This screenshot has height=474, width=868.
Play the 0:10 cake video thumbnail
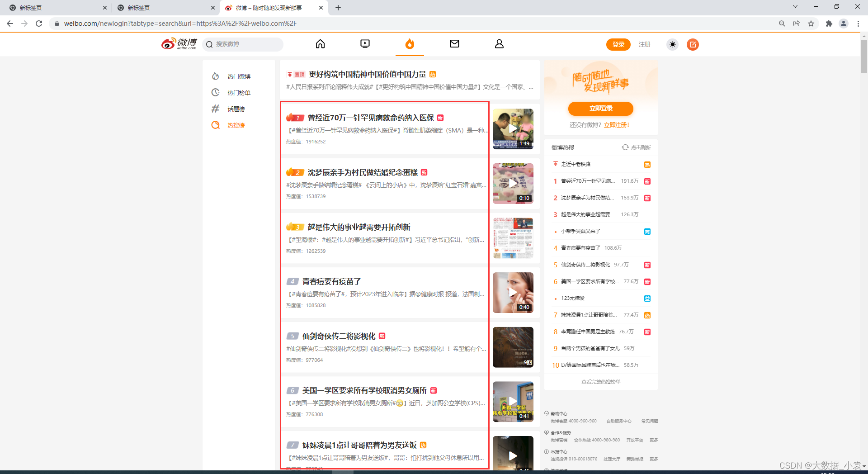click(513, 184)
